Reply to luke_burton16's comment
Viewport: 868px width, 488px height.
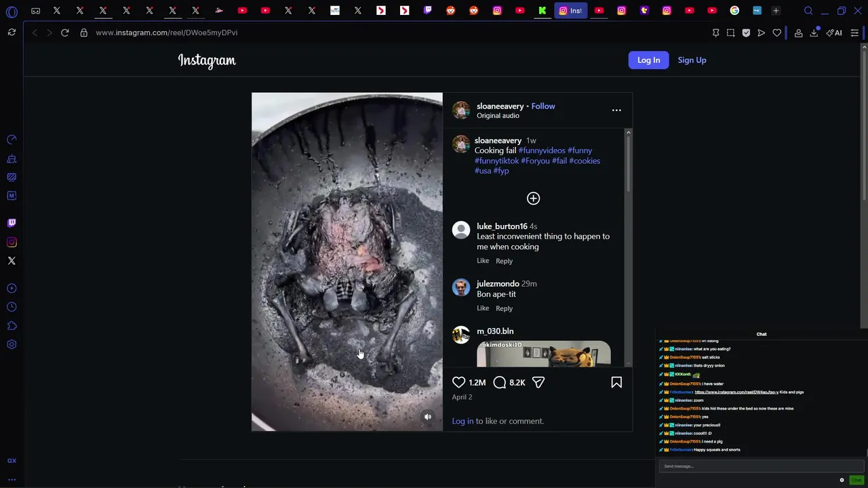click(x=504, y=261)
